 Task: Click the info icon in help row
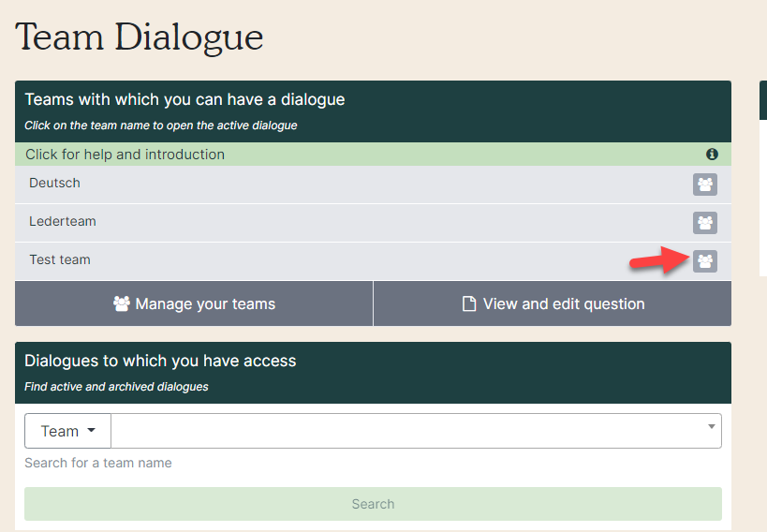pyautogui.click(x=712, y=155)
